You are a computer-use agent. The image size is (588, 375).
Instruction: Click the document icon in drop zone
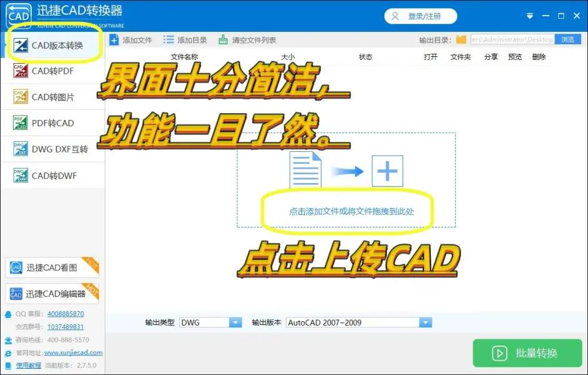coord(306,169)
